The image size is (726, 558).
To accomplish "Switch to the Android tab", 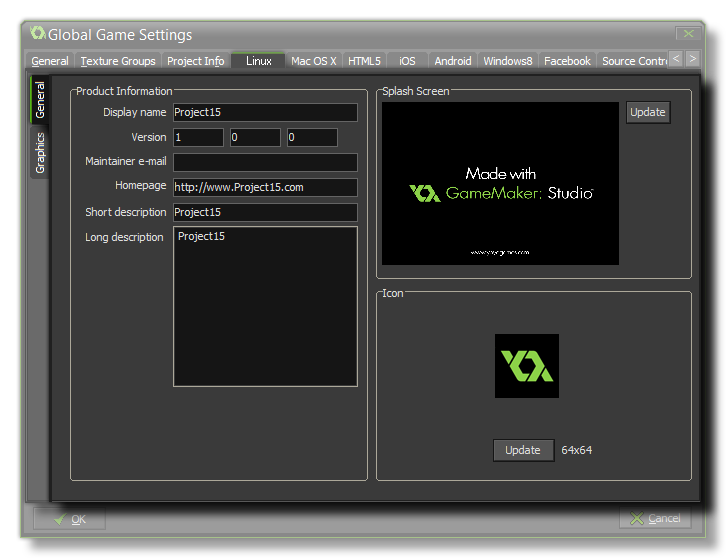I will 452,61.
